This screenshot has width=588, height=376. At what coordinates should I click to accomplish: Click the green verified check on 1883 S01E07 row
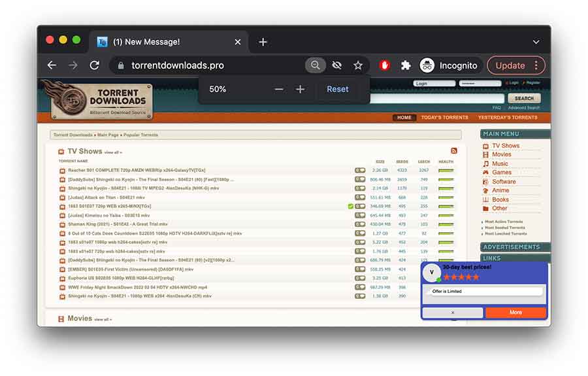351,207
